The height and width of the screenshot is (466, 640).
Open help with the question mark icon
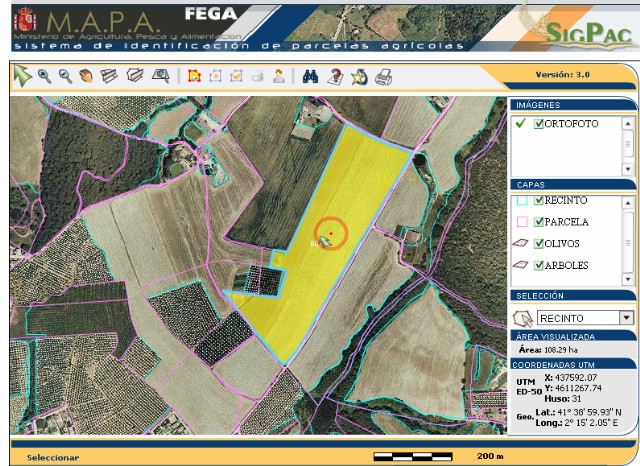click(x=335, y=76)
